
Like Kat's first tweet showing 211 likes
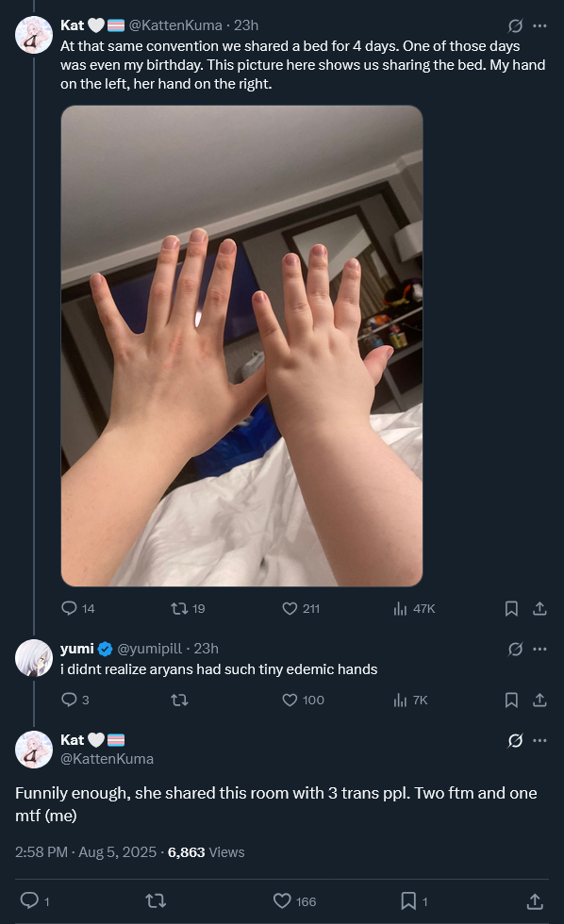click(x=290, y=608)
